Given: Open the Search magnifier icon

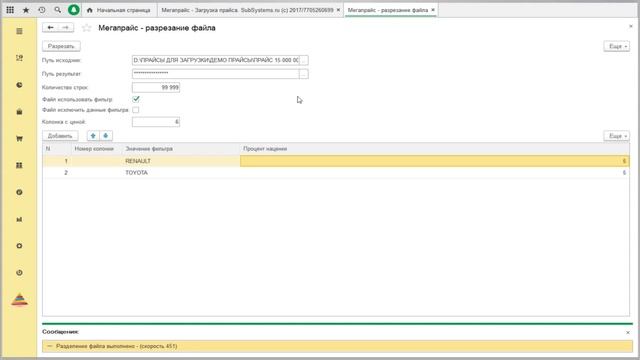Looking at the screenshot, I should click(x=58, y=10).
